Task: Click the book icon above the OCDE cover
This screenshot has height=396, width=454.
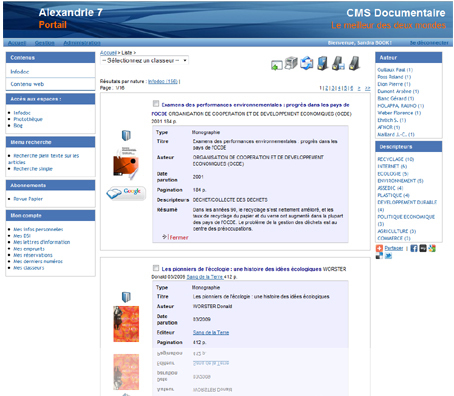Action: pos(126,135)
